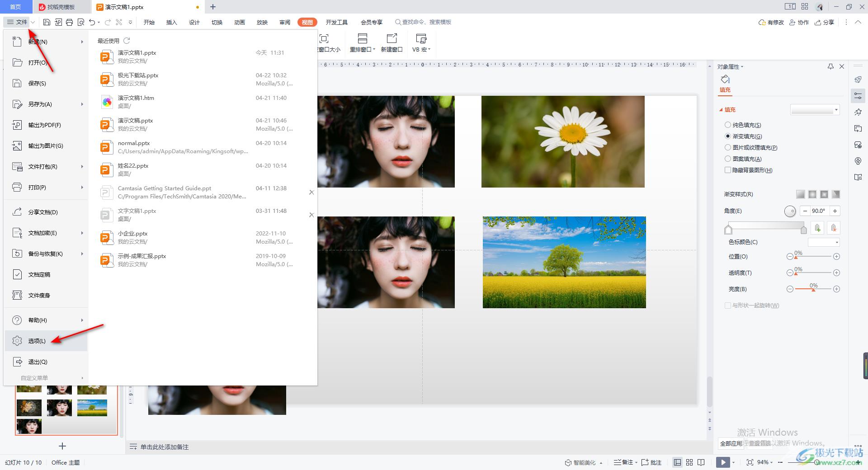Image resolution: width=868 pixels, height=470 pixels.
Task: Click the 全部应用 apply to all button
Action: click(731, 443)
